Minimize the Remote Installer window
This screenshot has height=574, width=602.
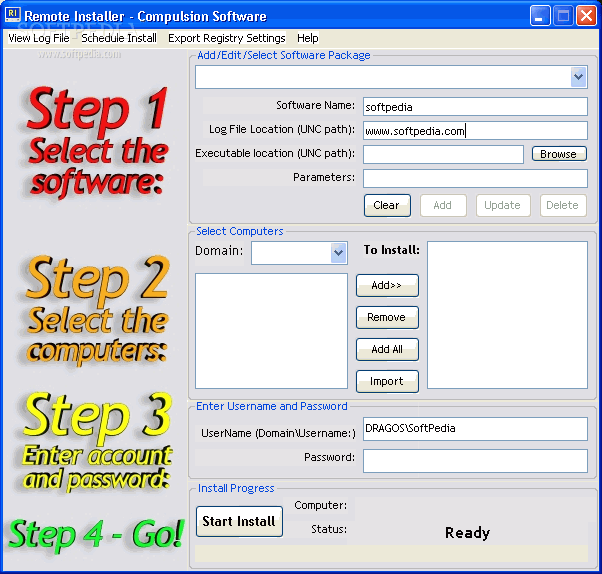(x=540, y=16)
